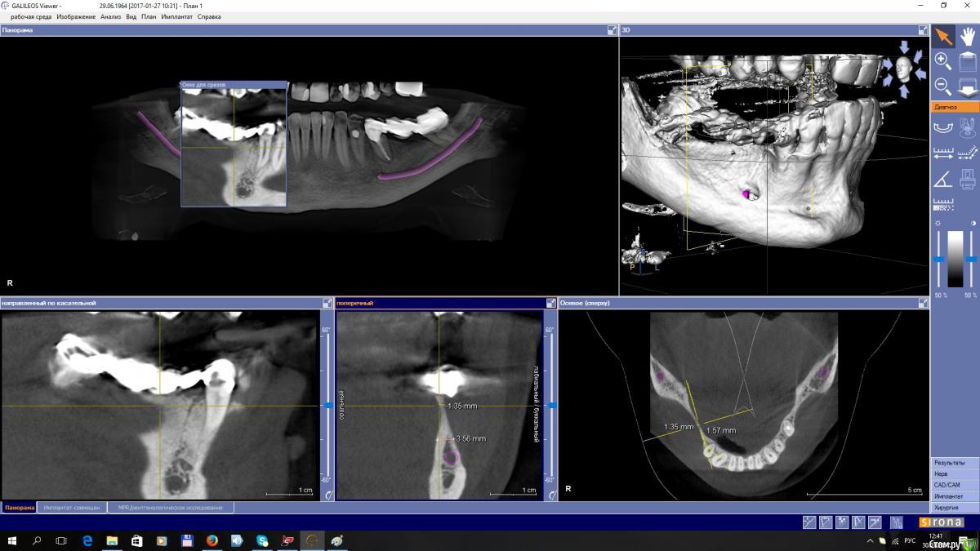The height and width of the screenshot is (551, 980).
Task: Click the zoom out magnifier icon
Action: [942, 85]
